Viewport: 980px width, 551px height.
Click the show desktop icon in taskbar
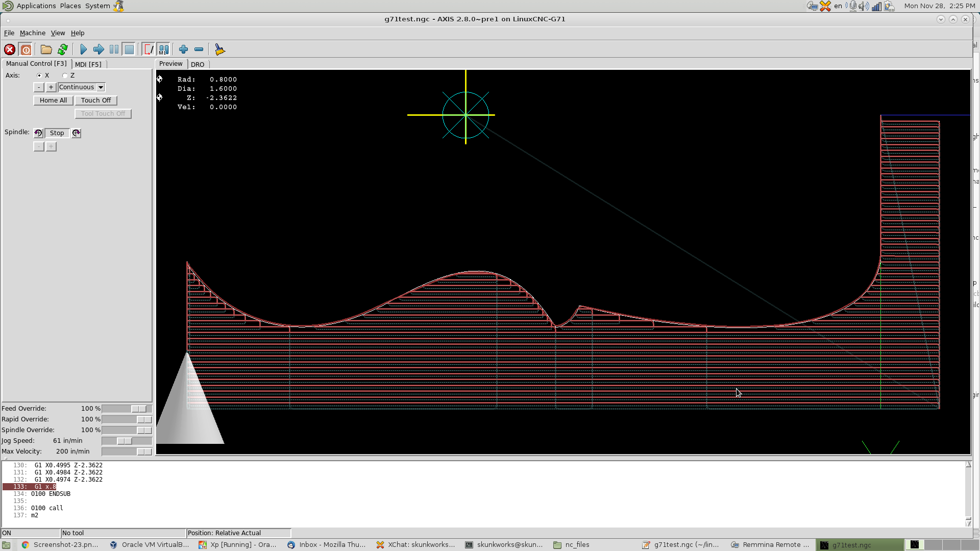(6, 545)
